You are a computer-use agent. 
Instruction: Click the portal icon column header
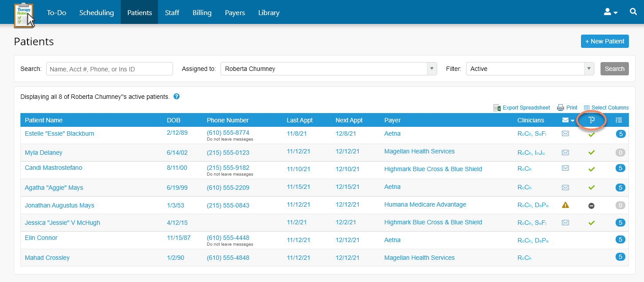pyautogui.click(x=592, y=120)
